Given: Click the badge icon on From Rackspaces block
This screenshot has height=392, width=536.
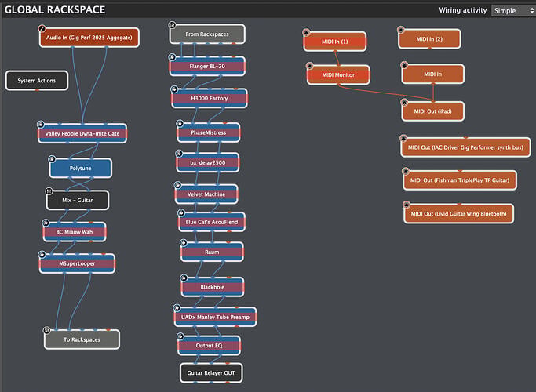Looking at the screenshot, I should [172, 24].
